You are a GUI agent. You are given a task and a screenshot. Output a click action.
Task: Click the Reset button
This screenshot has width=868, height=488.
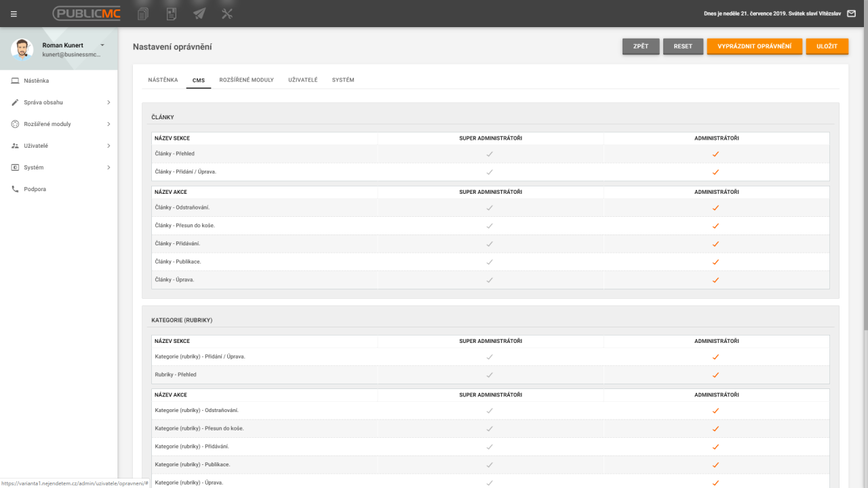click(x=683, y=46)
